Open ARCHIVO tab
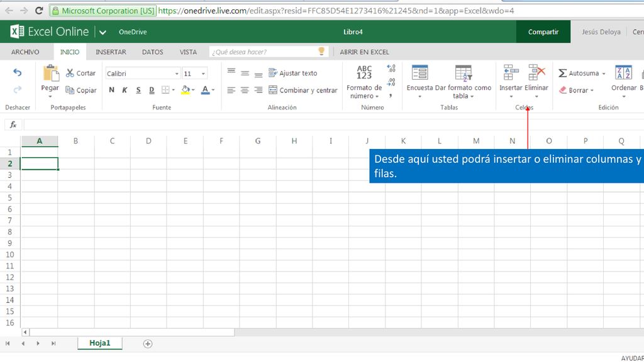This screenshot has width=644, height=362. (x=25, y=52)
